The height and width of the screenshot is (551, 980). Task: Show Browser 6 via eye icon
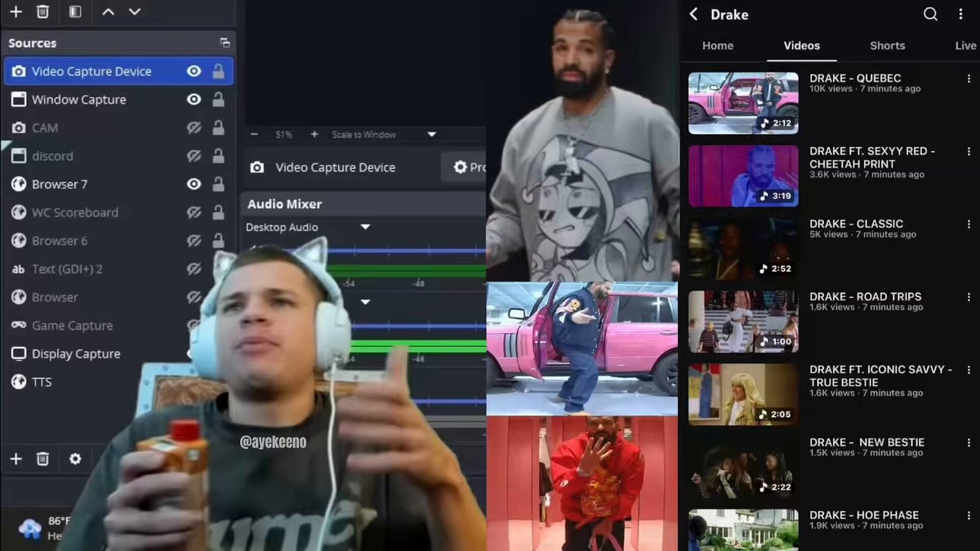pos(194,241)
